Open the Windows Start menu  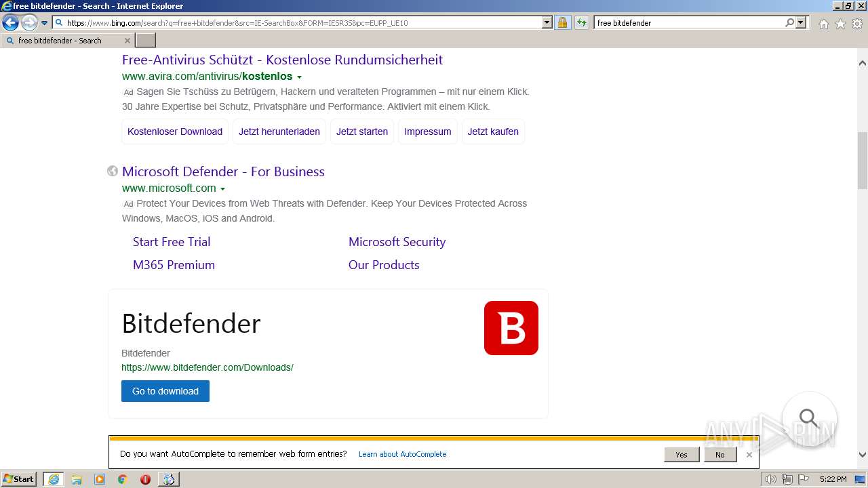pyautogui.click(x=18, y=479)
